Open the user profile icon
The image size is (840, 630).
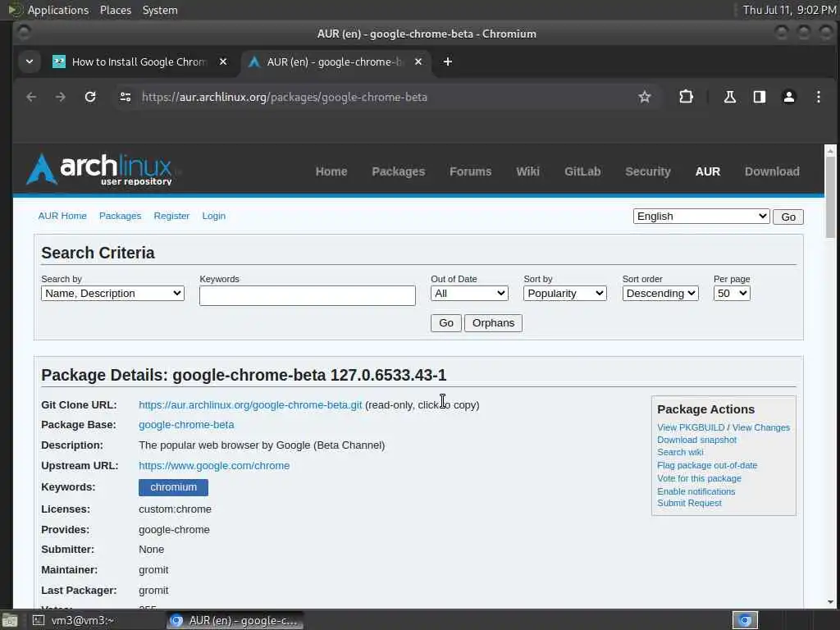tap(788, 97)
